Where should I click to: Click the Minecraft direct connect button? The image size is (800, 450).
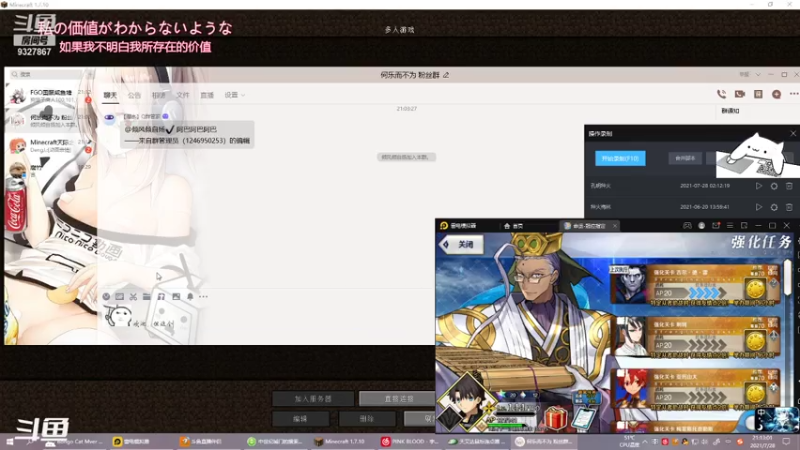point(398,398)
